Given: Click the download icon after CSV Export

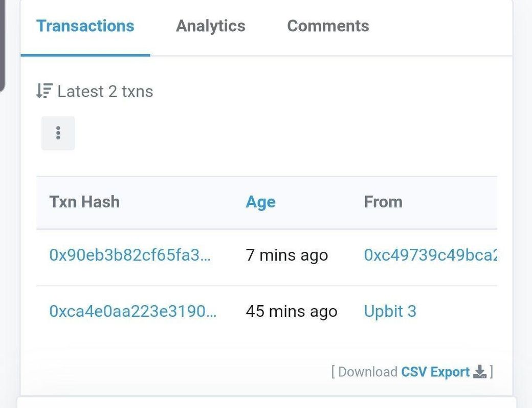Looking at the screenshot, I should click(480, 372).
